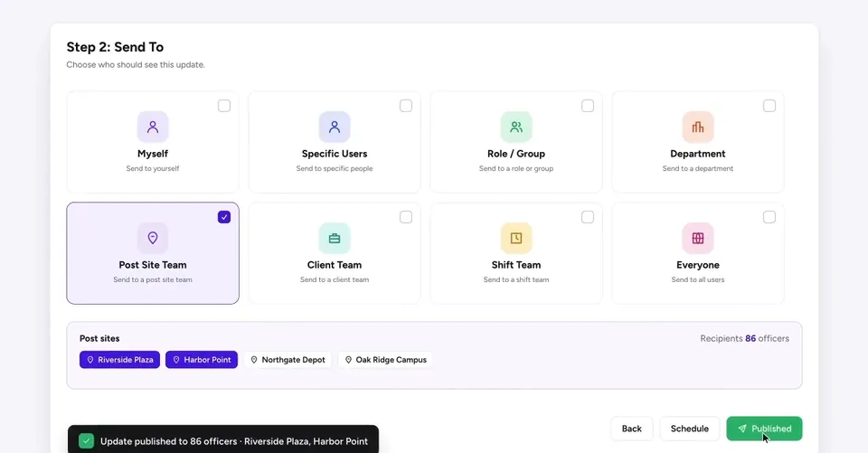Click the 'Step 2: Send To' heading
This screenshot has width=868, height=453.
115,47
